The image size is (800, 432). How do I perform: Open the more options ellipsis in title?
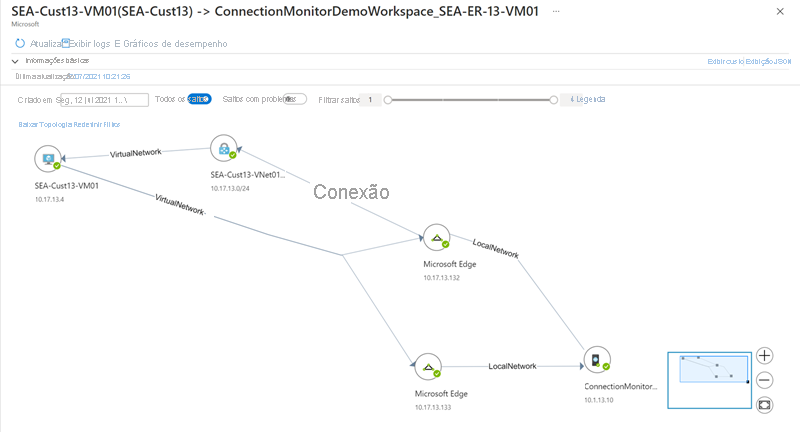[556, 11]
